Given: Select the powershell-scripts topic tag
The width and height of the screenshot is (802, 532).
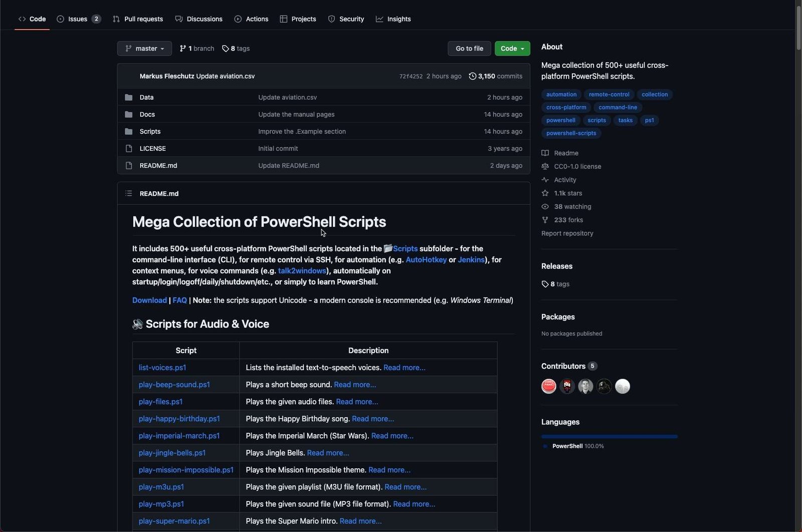Looking at the screenshot, I should [571, 133].
